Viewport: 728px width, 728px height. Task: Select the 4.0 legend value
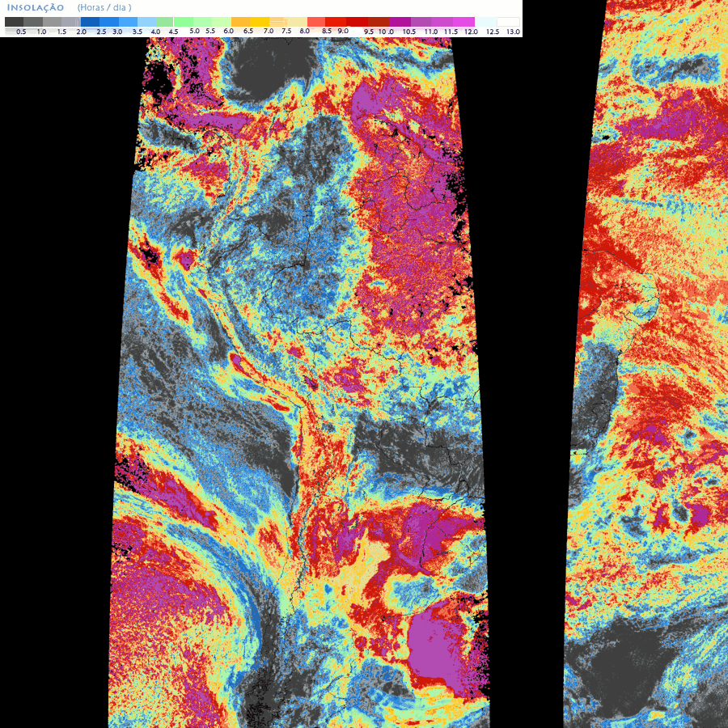pos(155,32)
